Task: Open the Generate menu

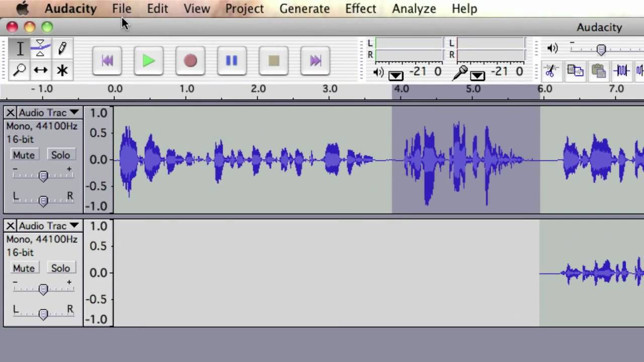Action: pos(304,9)
